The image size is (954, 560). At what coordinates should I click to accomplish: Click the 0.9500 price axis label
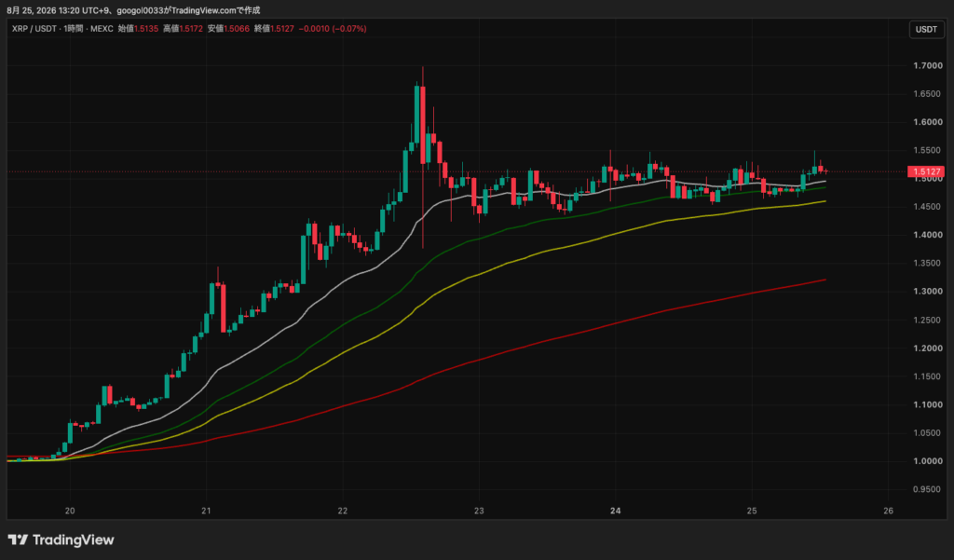pos(928,489)
